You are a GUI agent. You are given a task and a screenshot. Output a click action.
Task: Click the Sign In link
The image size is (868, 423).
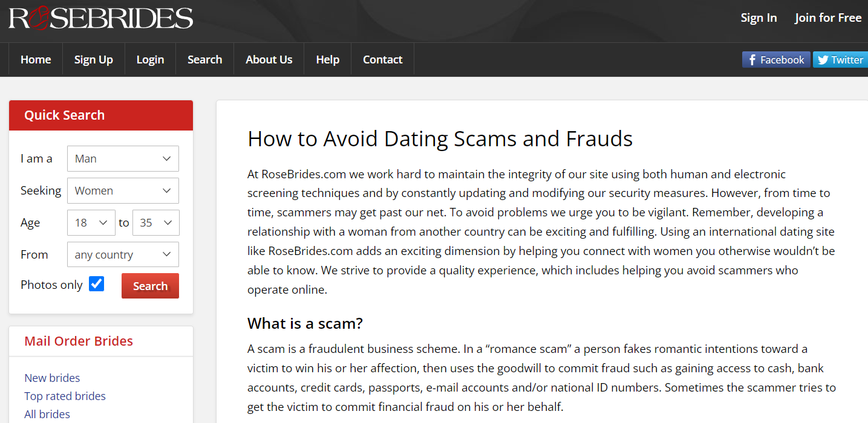(759, 18)
